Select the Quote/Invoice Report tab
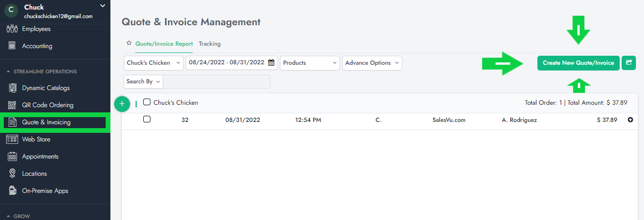Viewport: 644px width, 220px height. tap(164, 44)
